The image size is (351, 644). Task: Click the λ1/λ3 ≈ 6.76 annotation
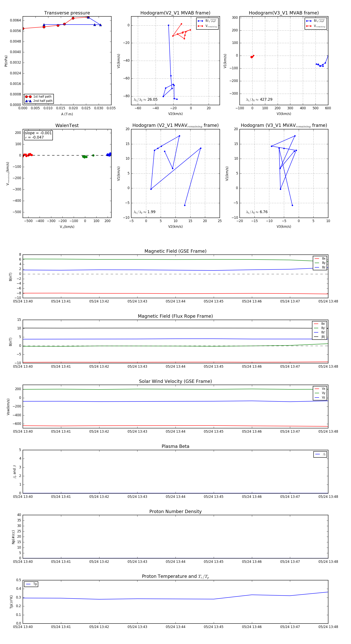[x=257, y=212]
